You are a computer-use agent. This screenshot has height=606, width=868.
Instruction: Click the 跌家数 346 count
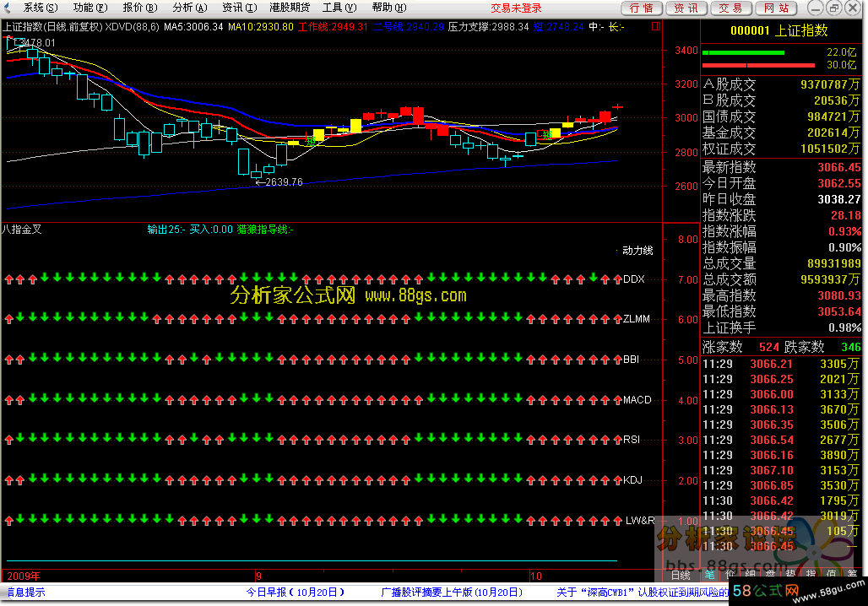pyautogui.click(x=851, y=348)
